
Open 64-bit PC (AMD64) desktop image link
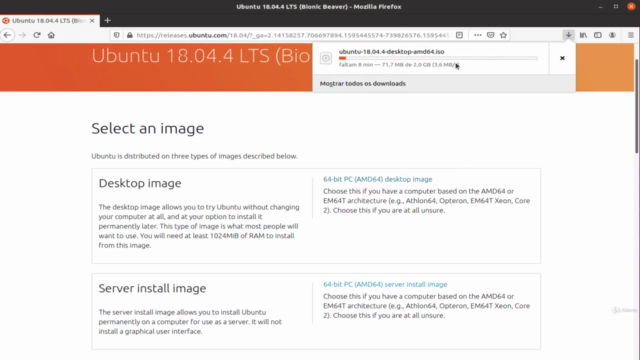(378, 179)
